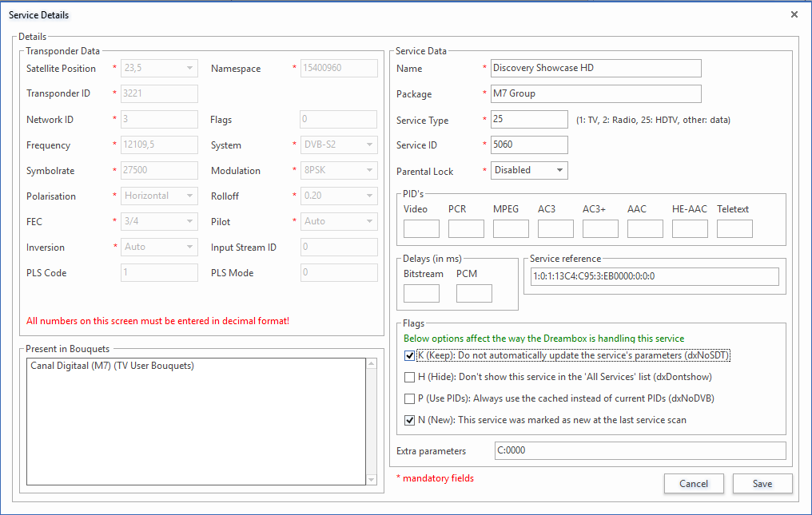Click the Service ID field

pyautogui.click(x=529, y=145)
